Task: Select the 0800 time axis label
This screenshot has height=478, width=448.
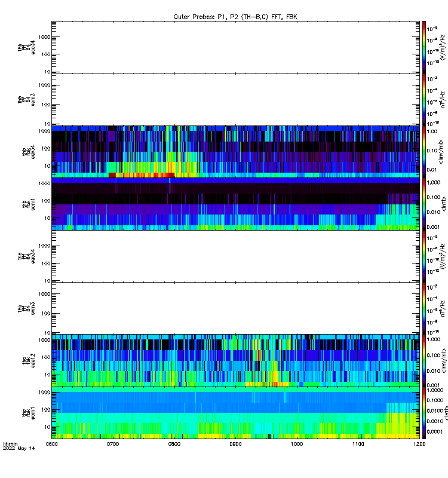Action: click(174, 444)
